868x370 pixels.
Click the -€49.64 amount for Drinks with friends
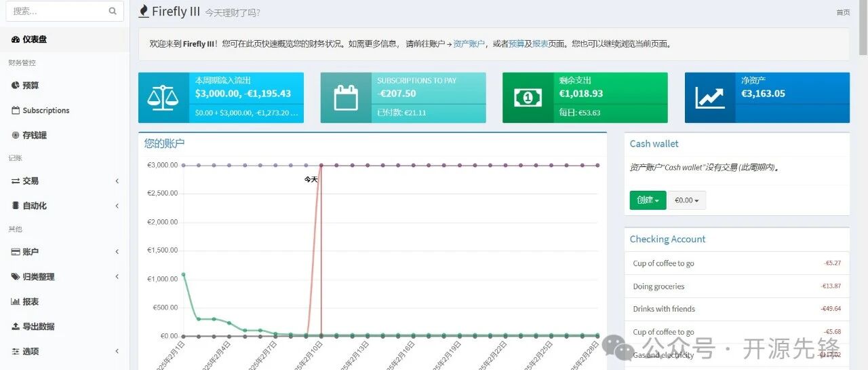pos(831,309)
